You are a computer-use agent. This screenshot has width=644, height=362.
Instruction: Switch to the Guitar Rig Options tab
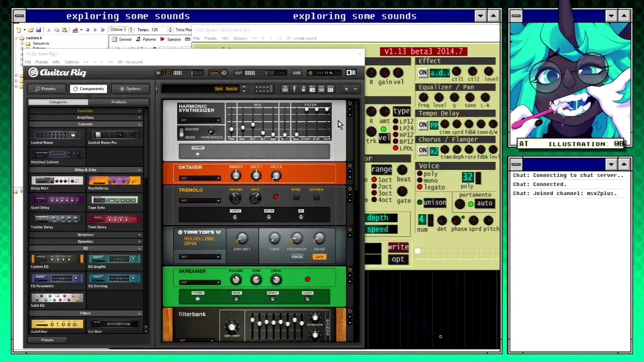[130, 89]
